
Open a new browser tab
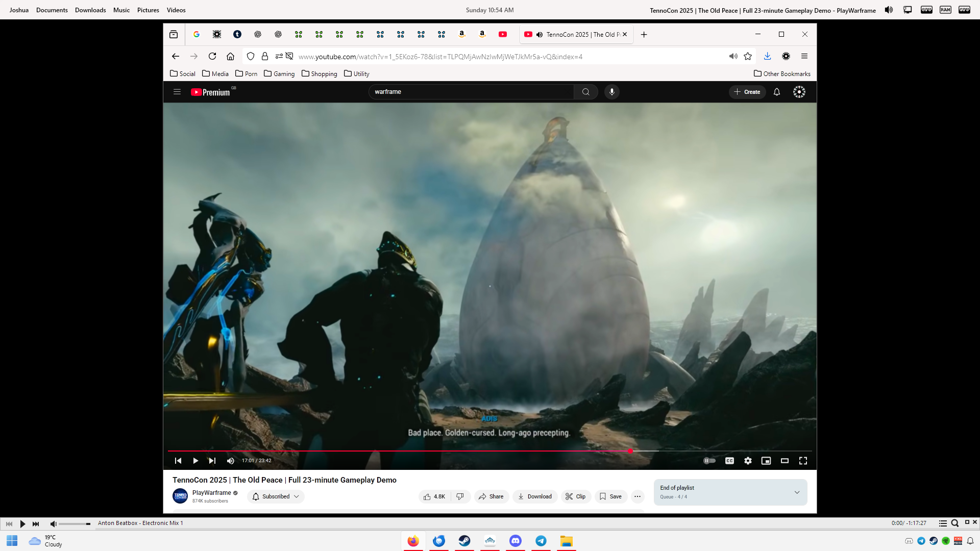tap(644, 35)
